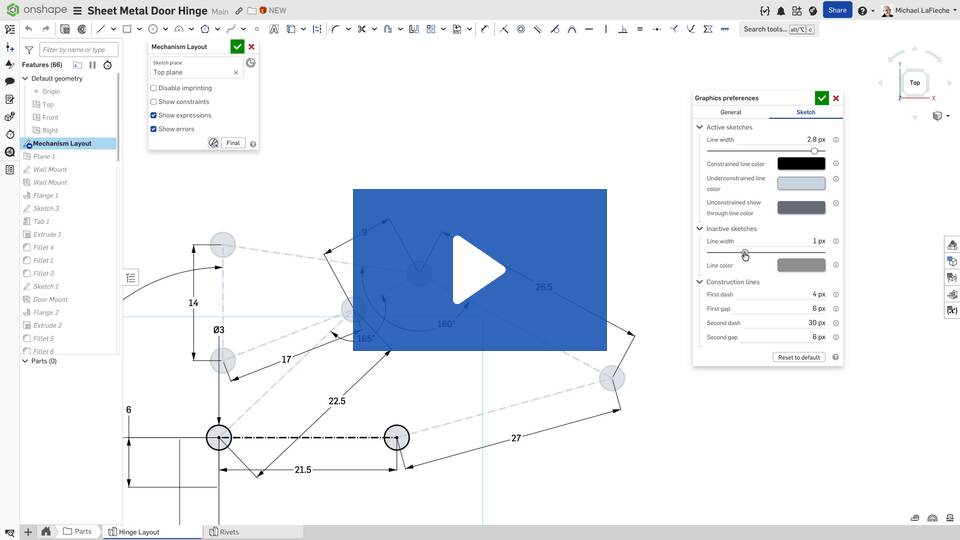Click the feature filter funnel icon
The height and width of the screenshot is (540, 960).
tap(29, 50)
